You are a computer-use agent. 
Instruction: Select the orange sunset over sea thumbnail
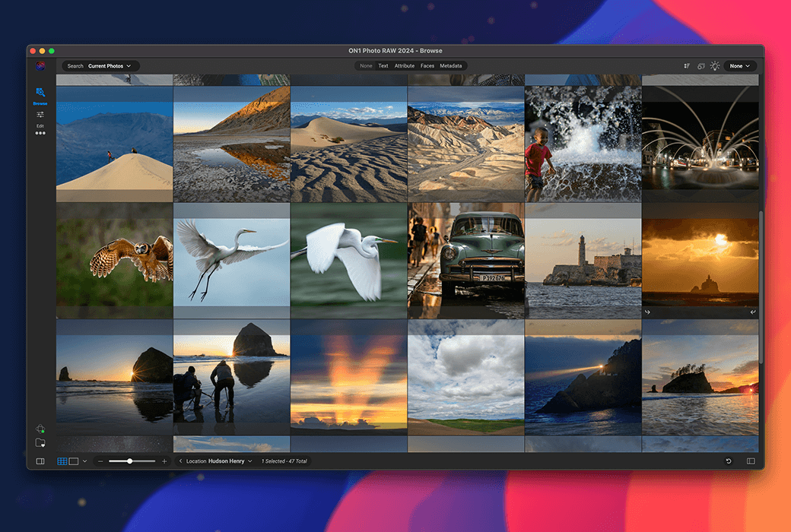[700, 261]
